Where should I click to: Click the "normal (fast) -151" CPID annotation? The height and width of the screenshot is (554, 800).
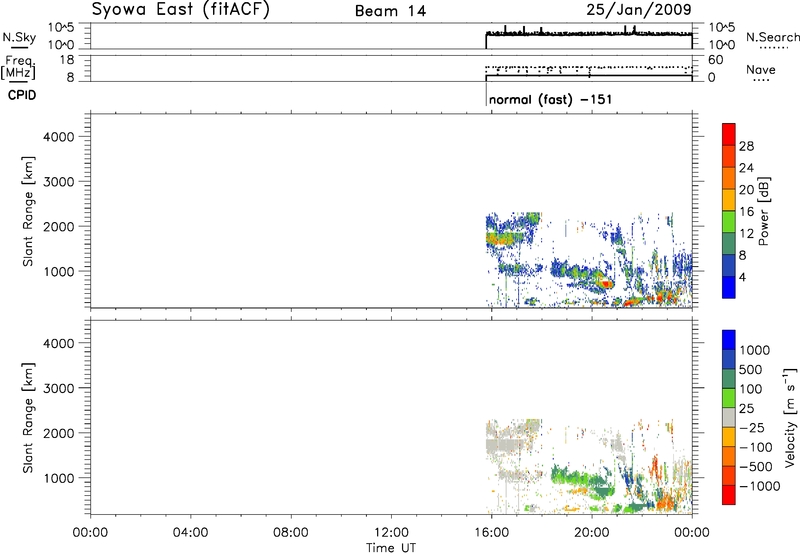pos(550,99)
